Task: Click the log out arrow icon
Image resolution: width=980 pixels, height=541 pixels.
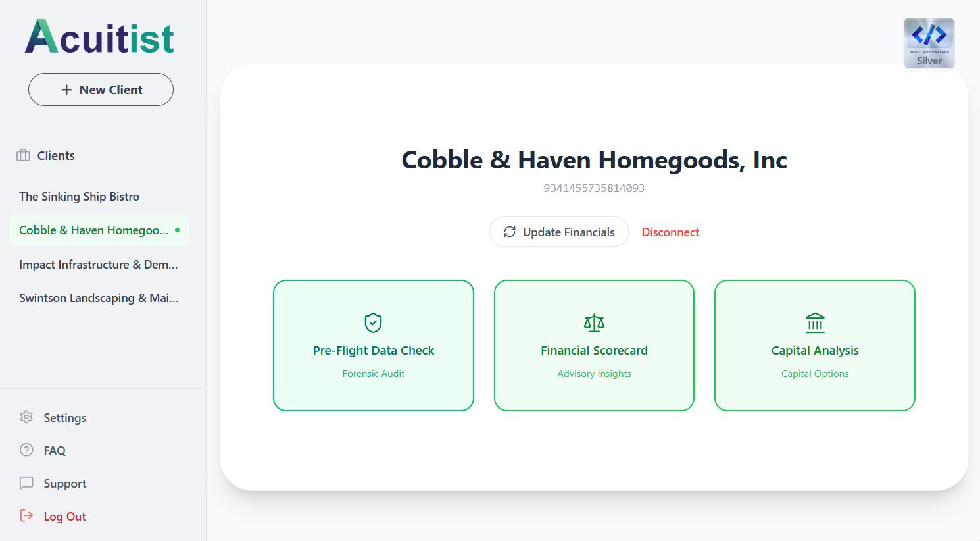Action: [x=26, y=516]
